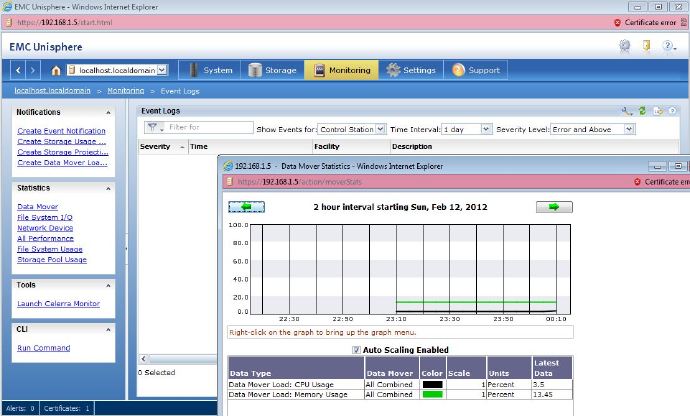Click the Internet Explorer icon in Data Mover Statistics title bar
The image size is (690, 416).
coord(228,166)
